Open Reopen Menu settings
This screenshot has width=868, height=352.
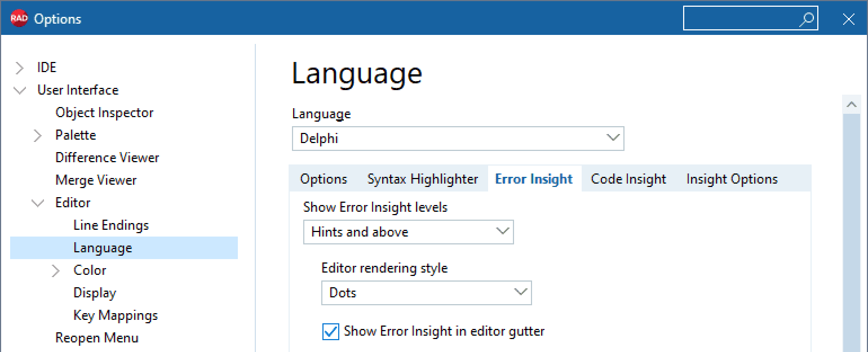coord(97,338)
